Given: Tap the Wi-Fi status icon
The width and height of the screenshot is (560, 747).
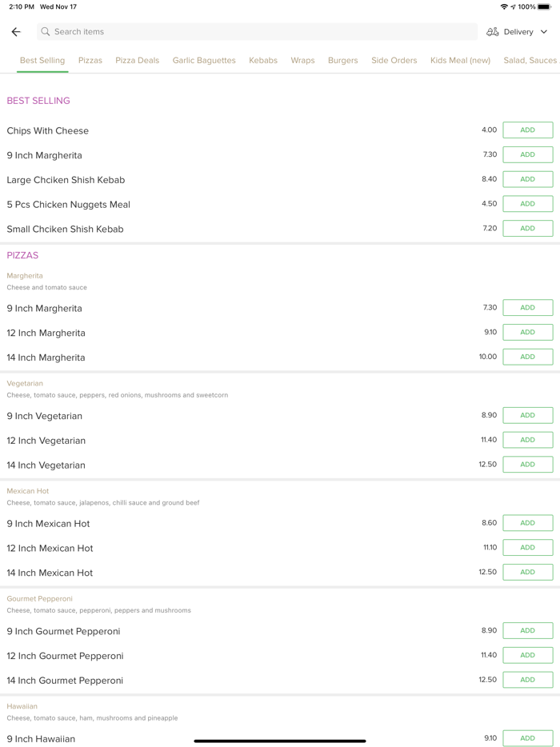Looking at the screenshot, I should 504,7.
